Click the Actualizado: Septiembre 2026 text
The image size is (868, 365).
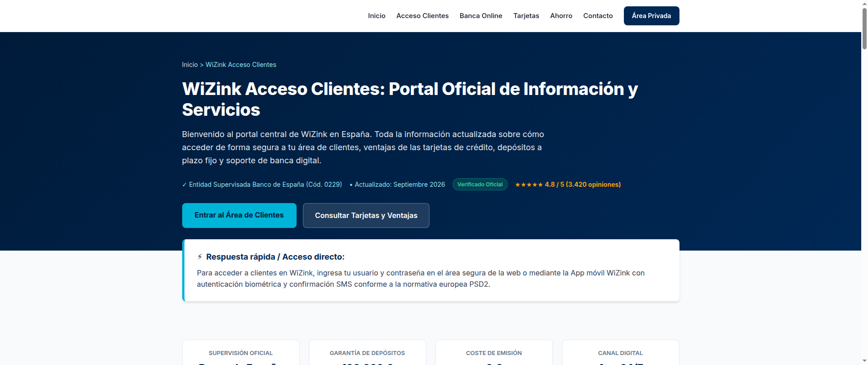[397, 185]
